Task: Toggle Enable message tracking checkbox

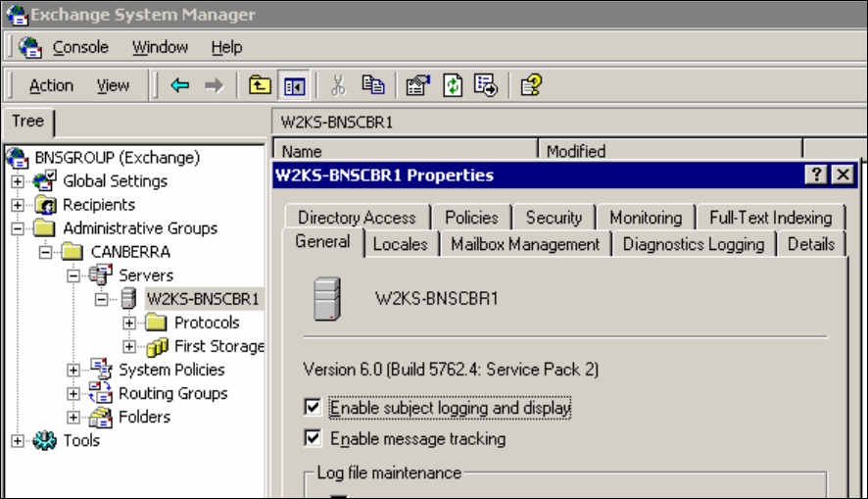Action: tap(313, 438)
